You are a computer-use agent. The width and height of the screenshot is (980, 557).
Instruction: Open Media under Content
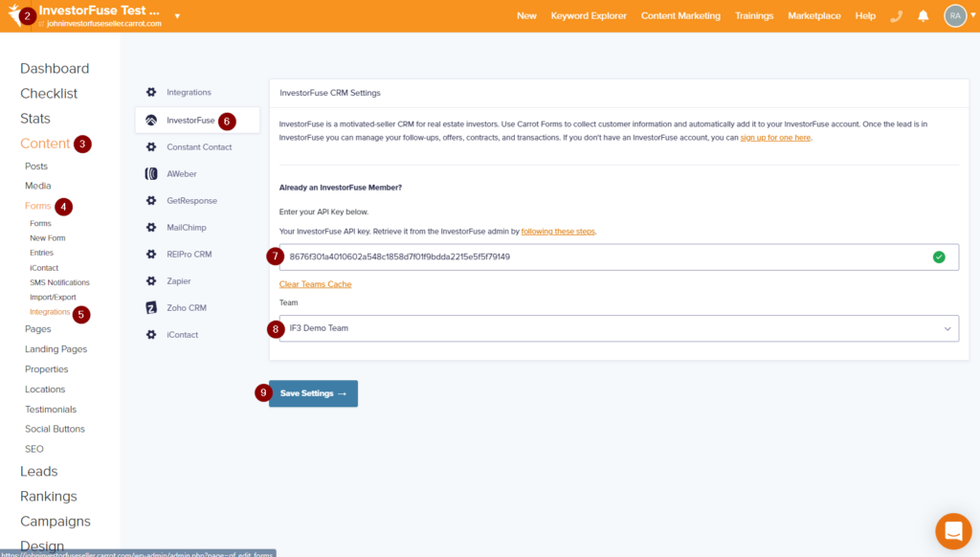[38, 186]
